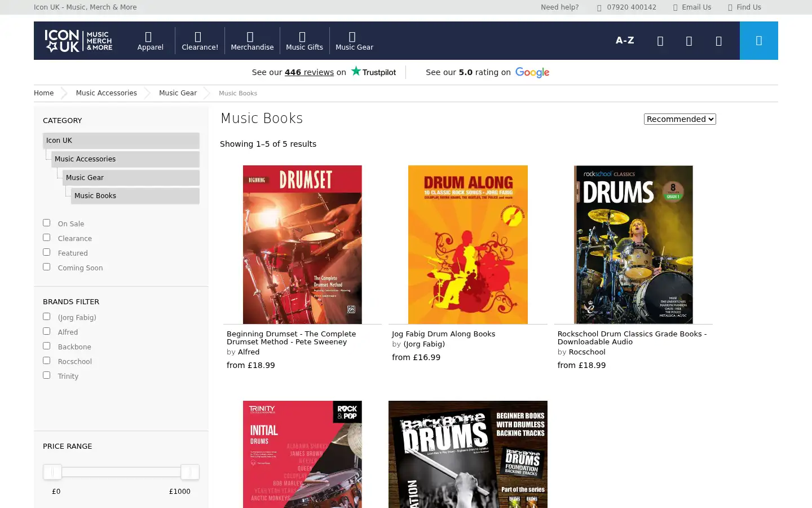Tick the Coming Soon checkbox

tap(47, 267)
